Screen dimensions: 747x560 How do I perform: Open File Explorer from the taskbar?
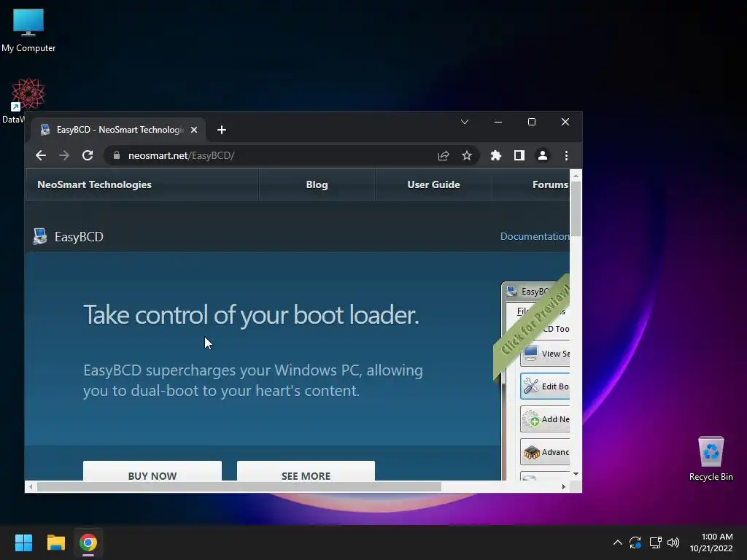pos(55,542)
